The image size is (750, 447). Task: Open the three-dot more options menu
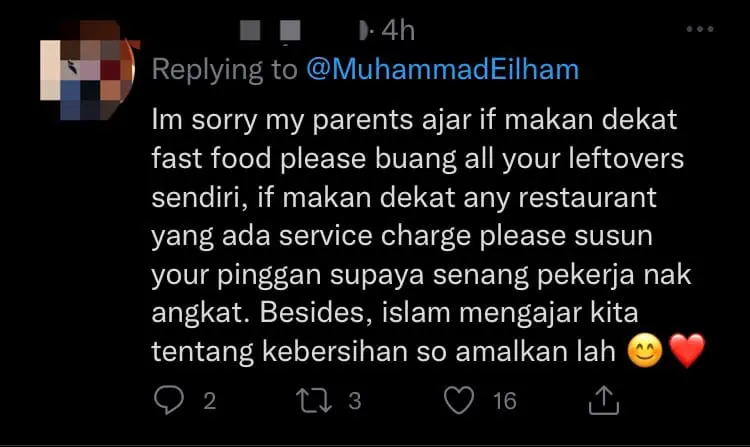coord(700,29)
